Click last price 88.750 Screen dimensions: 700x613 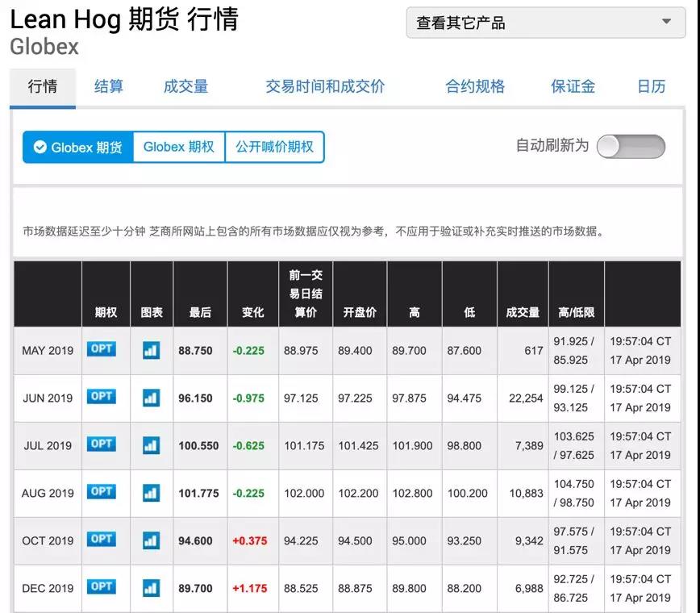(195, 351)
